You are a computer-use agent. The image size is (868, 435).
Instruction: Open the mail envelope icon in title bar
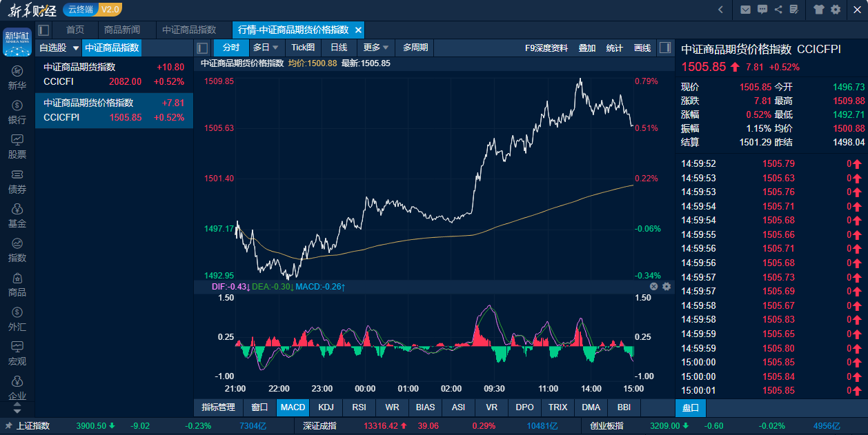745,10
